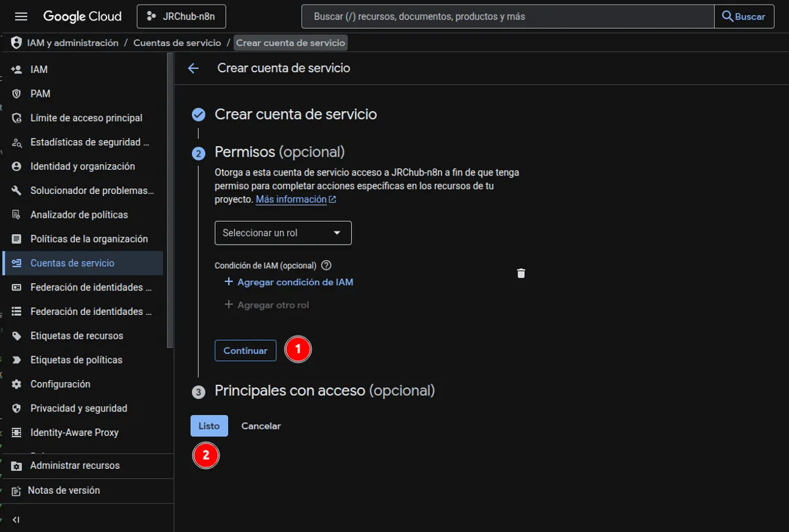Viewport: 789px width, 532px height.
Task: Click Crear cuenta de servicio breadcrumb
Action: pos(291,43)
